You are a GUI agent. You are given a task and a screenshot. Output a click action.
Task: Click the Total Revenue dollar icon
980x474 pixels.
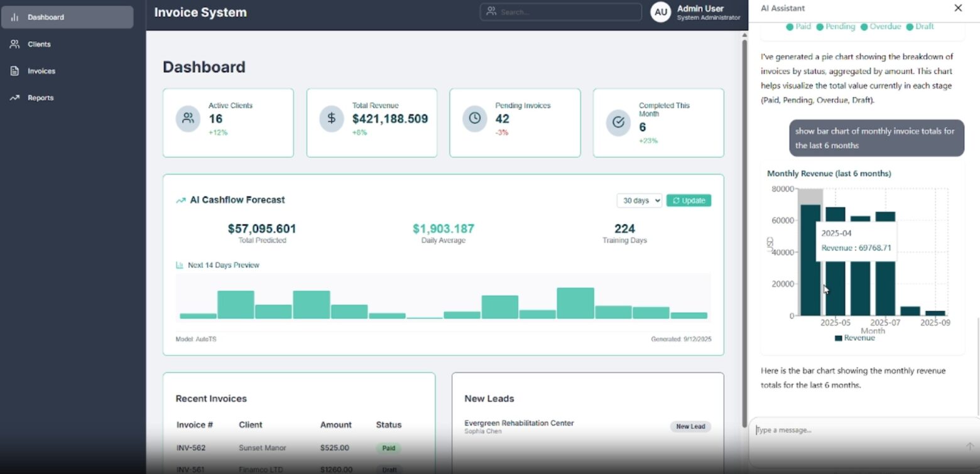coord(331,119)
